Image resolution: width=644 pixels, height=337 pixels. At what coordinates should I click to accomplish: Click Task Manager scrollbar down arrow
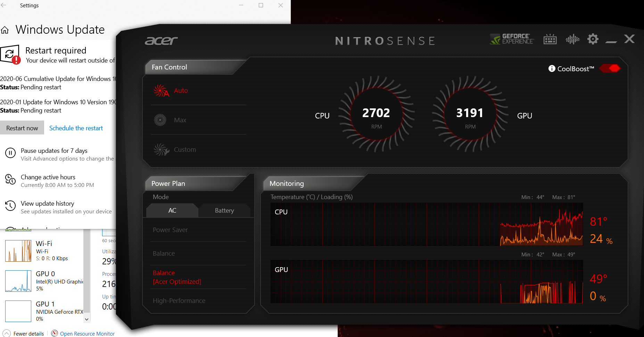87,319
